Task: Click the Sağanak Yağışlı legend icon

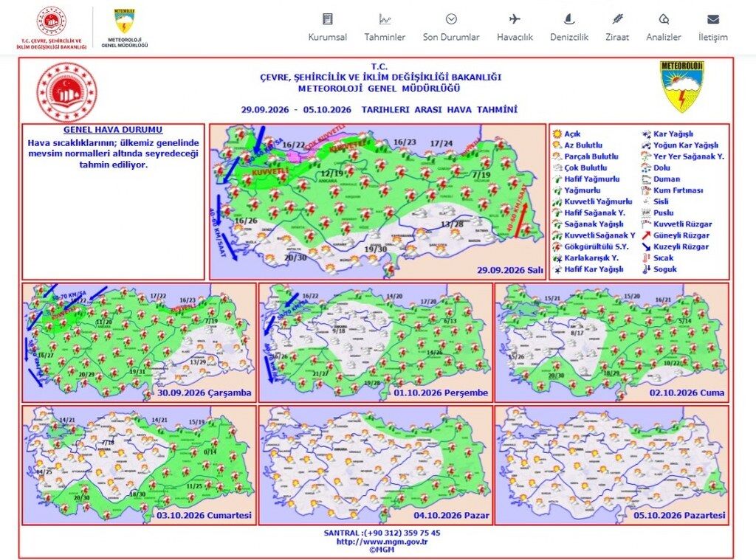Action: point(557,224)
